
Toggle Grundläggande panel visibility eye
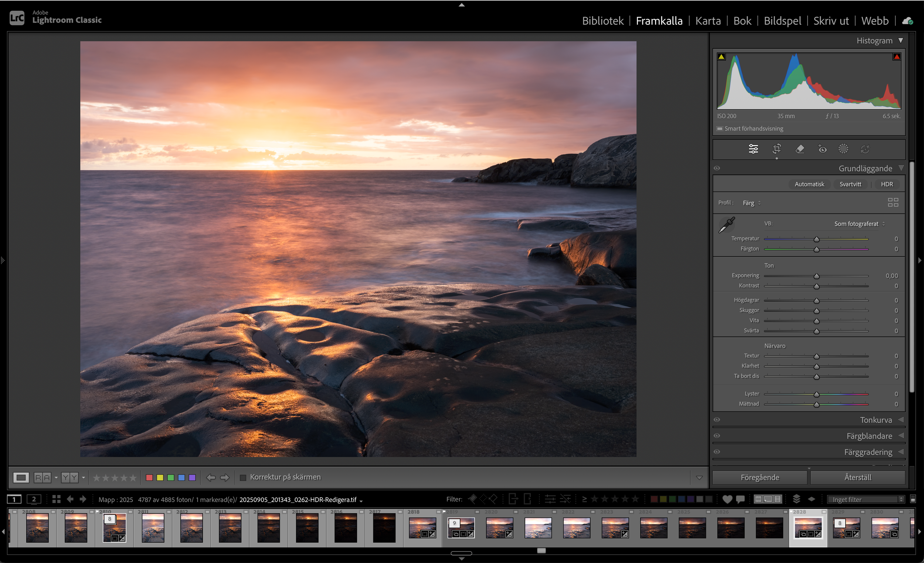[x=717, y=168]
